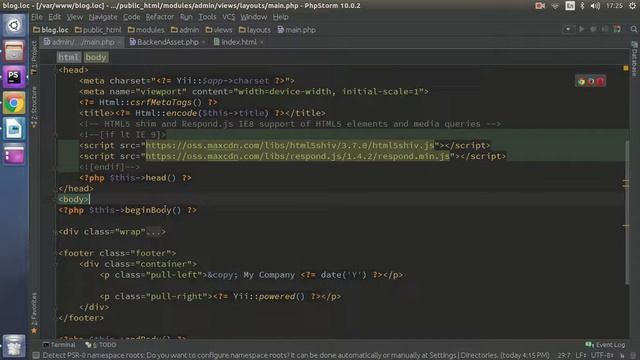Viewport: 640px width, 360px height.
Task: Open run configuration dropdown
Action: (568, 29)
